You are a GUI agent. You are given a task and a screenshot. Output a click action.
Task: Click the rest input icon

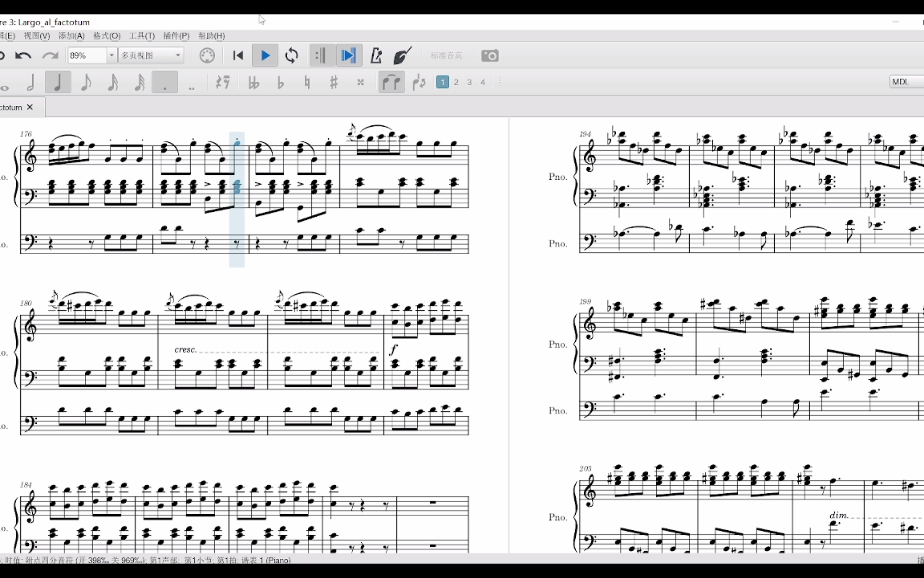(x=223, y=82)
